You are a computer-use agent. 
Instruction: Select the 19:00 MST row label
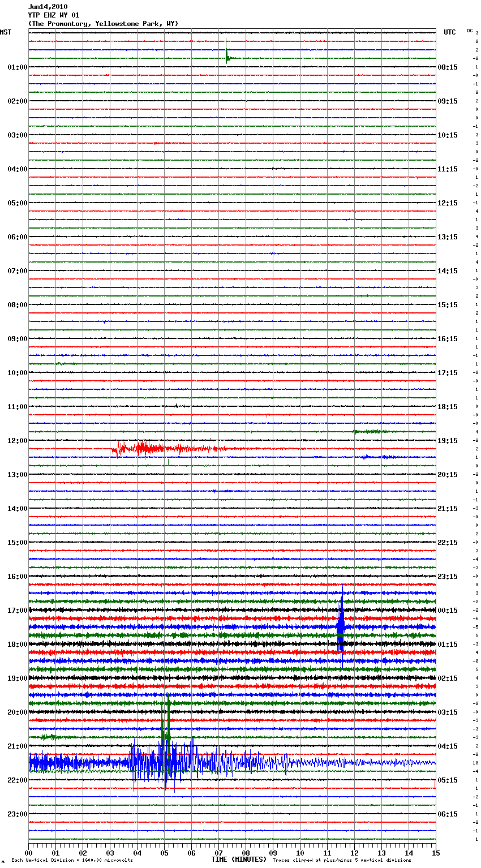[x=17, y=678]
